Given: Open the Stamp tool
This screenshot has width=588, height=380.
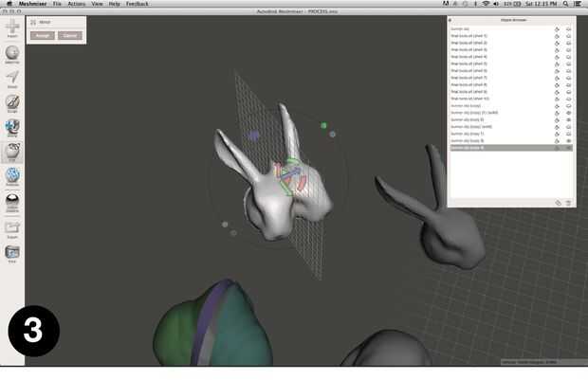Looking at the screenshot, I should pyautogui.click(x=12, y=128).
